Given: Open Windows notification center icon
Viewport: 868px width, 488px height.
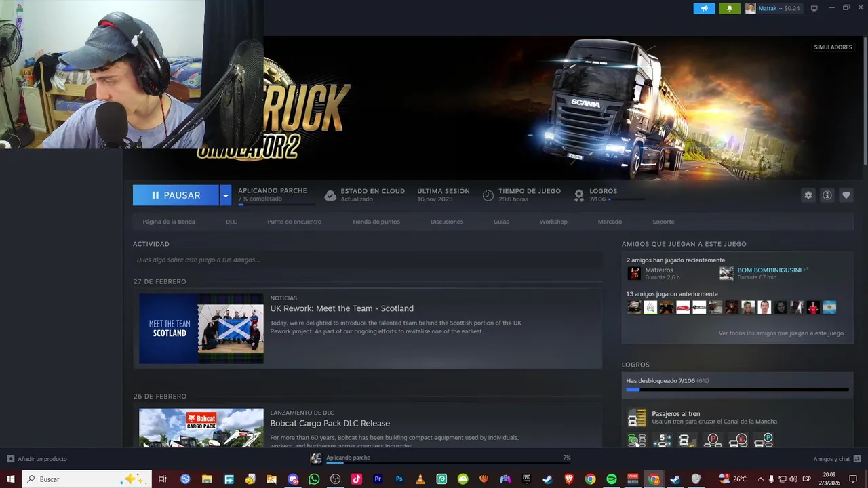Looking at the screenshot, I should (x=854, y=479).
